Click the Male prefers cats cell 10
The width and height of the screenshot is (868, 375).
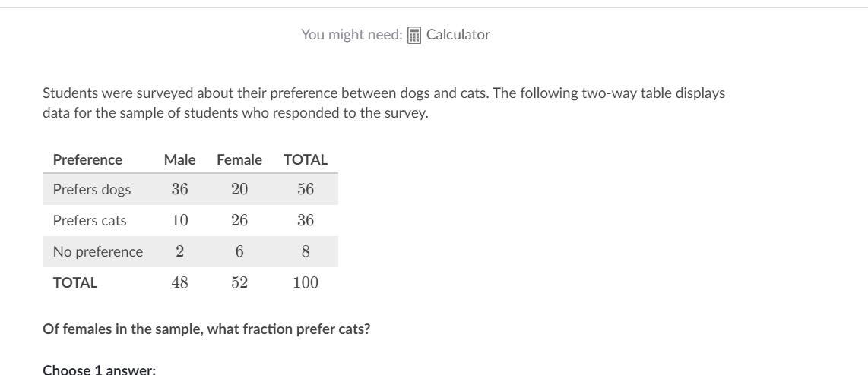click(x=179, y=221)
